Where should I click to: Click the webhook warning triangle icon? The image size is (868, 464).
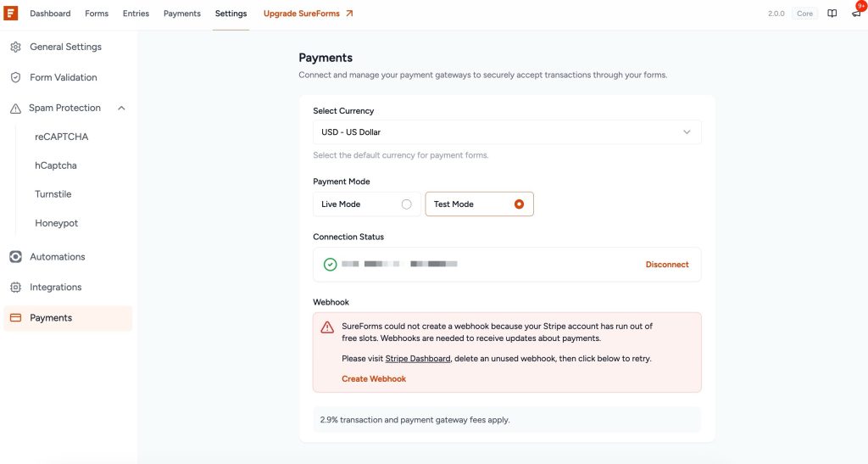point(327,327)
